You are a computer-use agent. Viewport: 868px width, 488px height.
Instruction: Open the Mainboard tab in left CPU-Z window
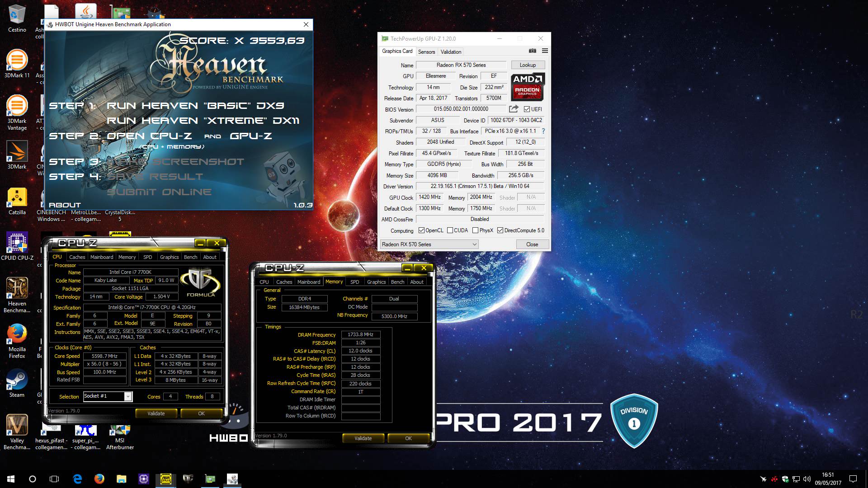(102, 257)
